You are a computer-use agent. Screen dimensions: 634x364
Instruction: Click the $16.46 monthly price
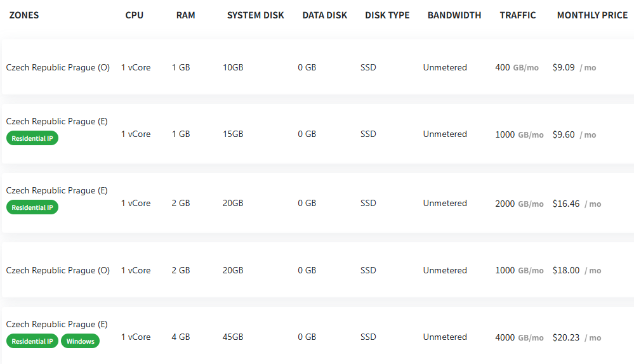(x=566, y=204)
